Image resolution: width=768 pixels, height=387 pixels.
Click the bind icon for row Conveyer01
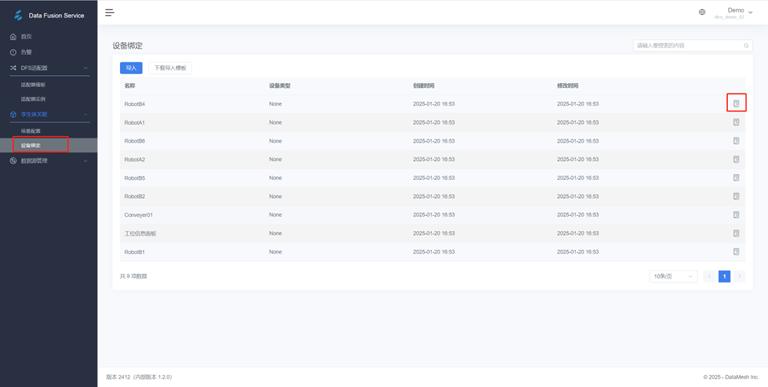click(x=736, y=215)
